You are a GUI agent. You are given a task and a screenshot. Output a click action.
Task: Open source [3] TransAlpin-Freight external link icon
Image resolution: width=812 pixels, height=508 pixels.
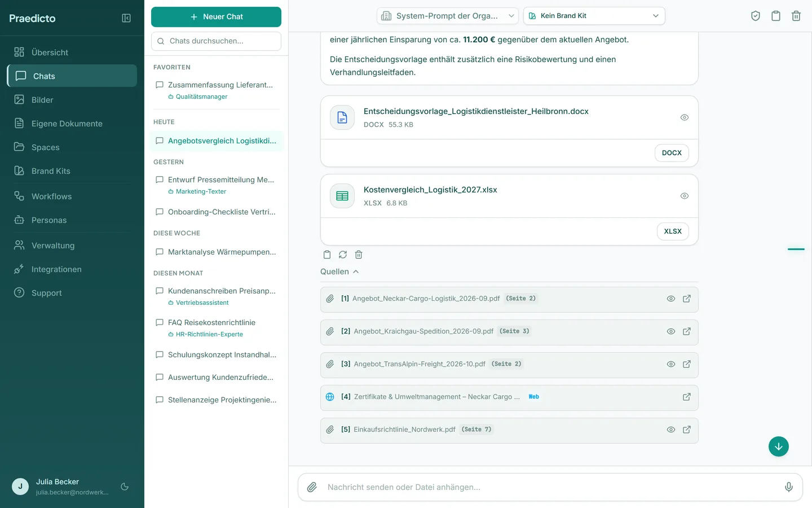687,364
